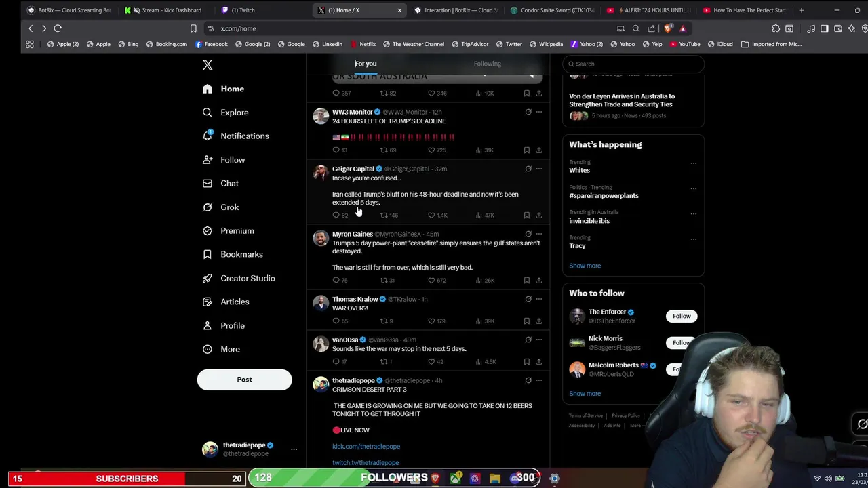868x488 pixels.
Task: Like the WW3 Monitor post
Action: pyautogui.click(x=437, y=150)
